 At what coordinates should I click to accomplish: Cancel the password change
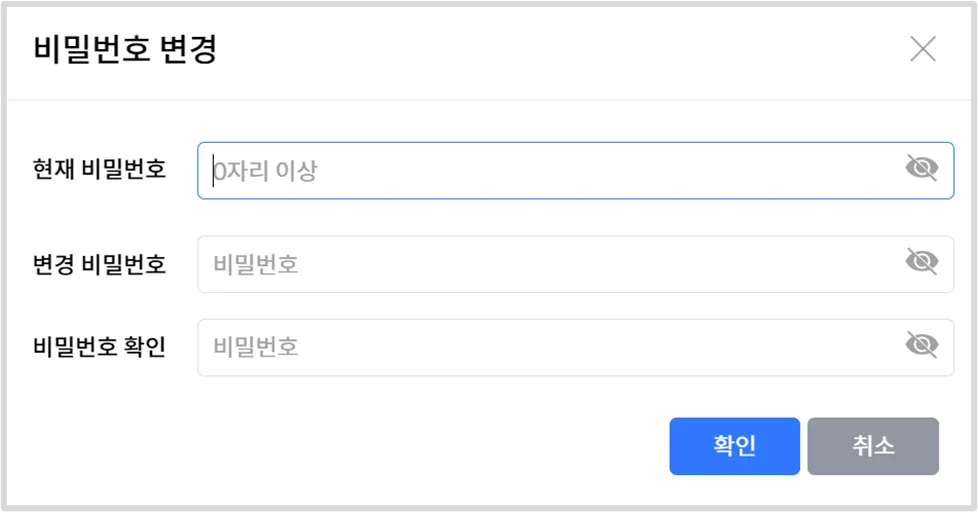(x=872, y=446)
